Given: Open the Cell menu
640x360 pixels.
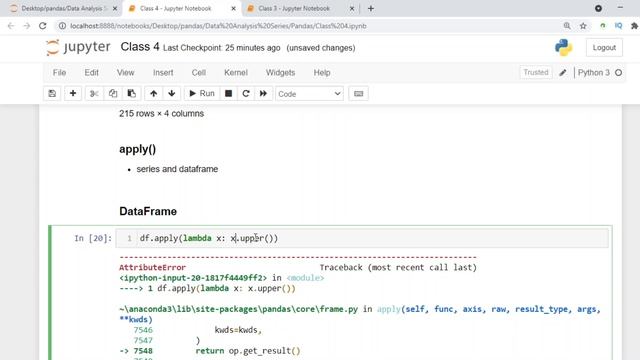Looking at the screenshot, I should (199, 73).
